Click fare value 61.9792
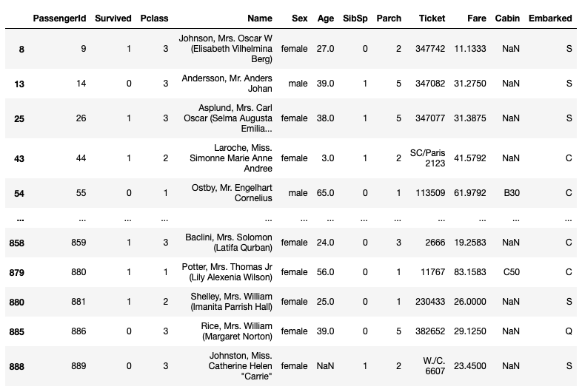The width and height of the screenshot is (582, 392). point(470,193)
